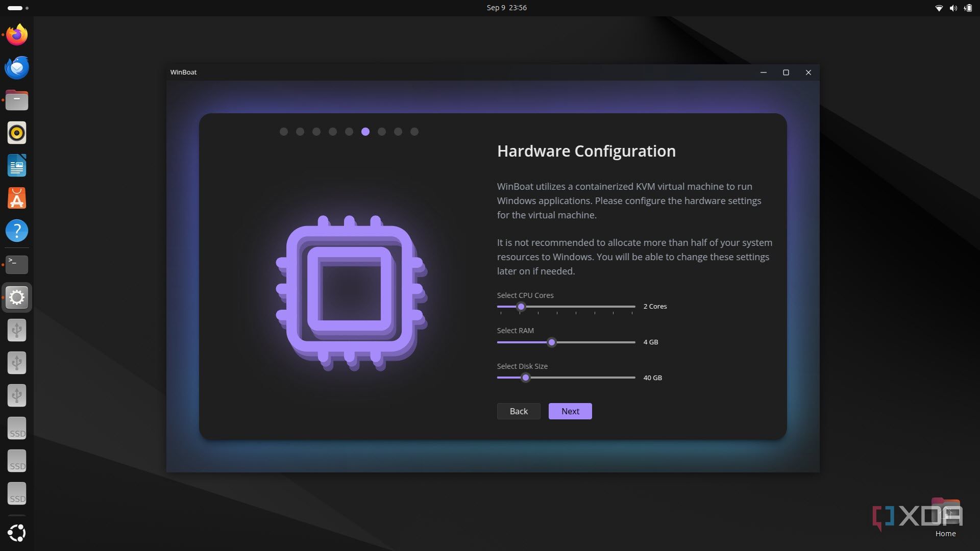980x551 pixels.
Task: Open the Terminal in the dock
Action: [x=17, y=264]
